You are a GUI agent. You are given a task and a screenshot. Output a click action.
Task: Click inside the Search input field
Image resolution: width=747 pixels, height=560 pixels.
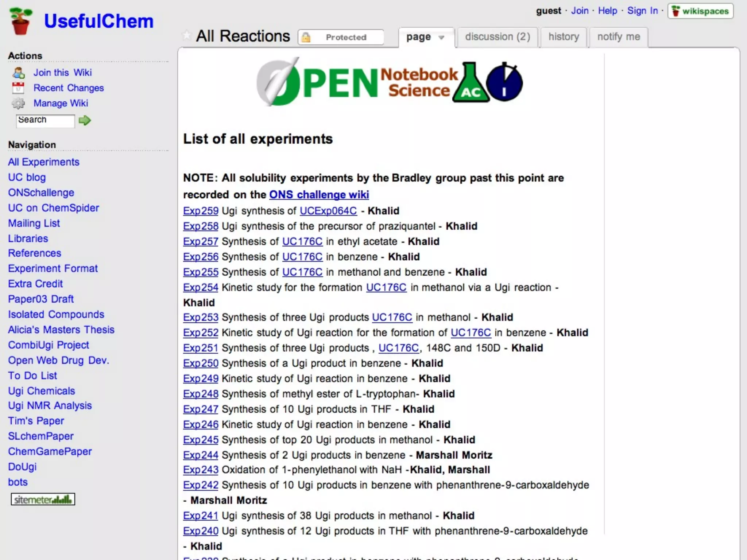point(45,121)
